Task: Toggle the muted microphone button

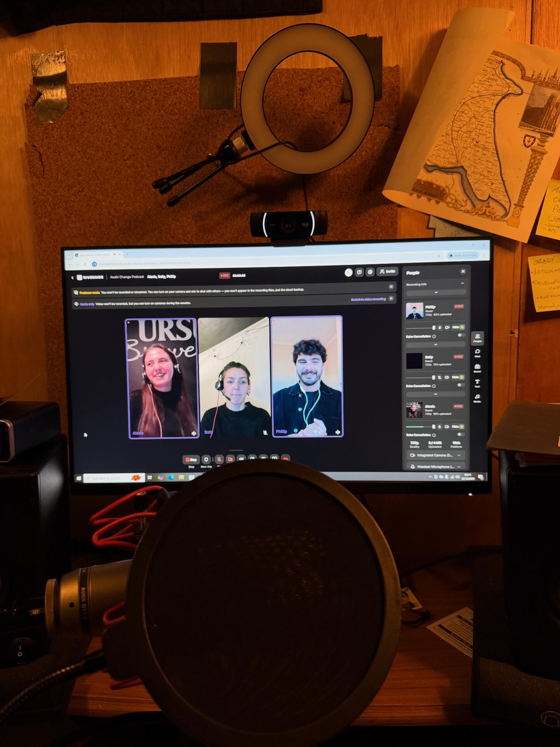Action: (219, 459)
